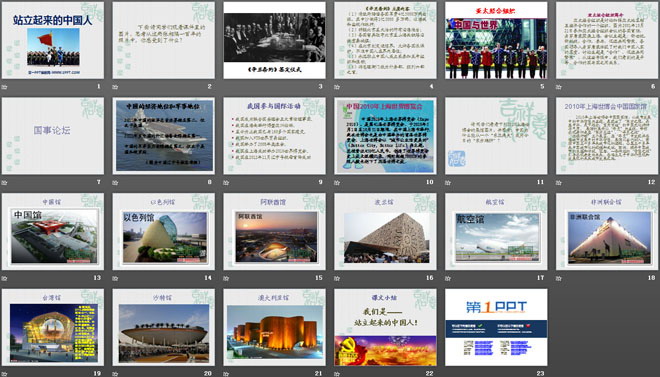Click animation star icon below slide 4
The height and width of the screenshot is (377, 660).
[337, 87]
